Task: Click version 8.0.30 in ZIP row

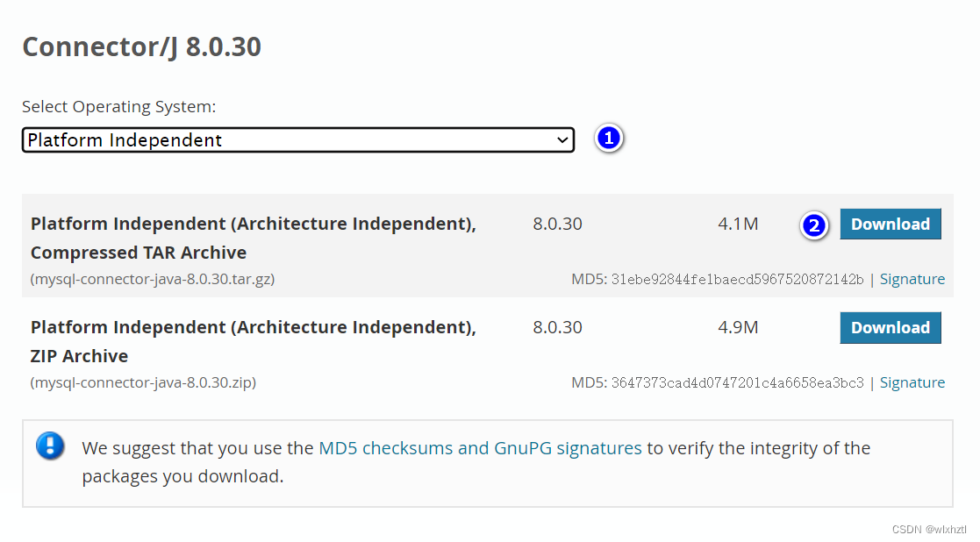Action: point(557,328)
